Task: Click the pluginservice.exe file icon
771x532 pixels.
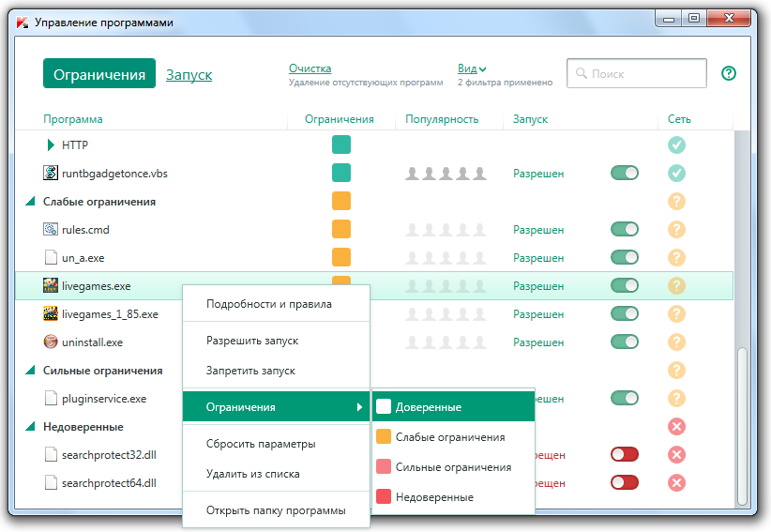Action: 51,398
